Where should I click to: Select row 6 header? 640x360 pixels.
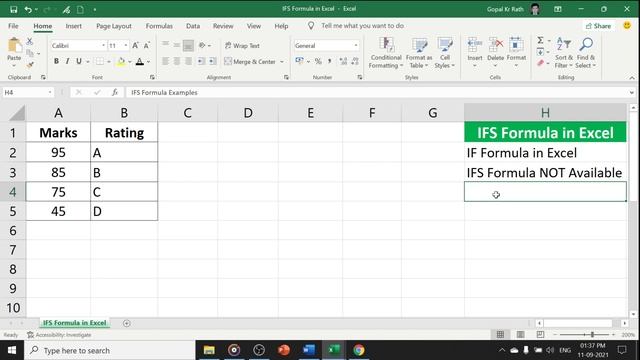pyautogui.click(x=13, y=231)
